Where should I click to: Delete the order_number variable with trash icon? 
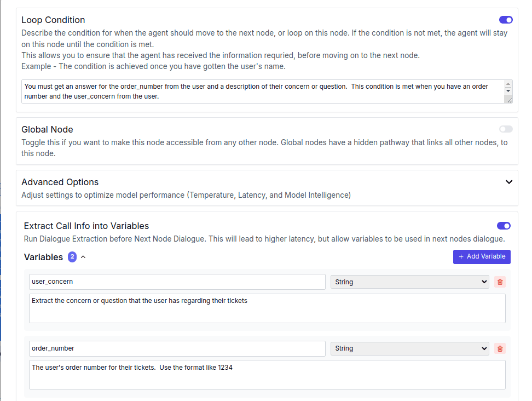(x=500, y=348)
